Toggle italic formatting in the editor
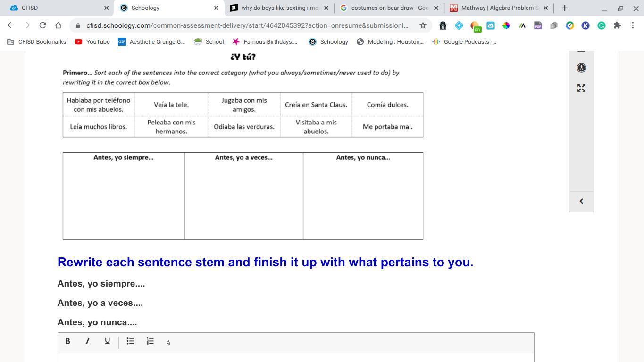Viewport: 644px width, 362px height. [x=87, y=341]
